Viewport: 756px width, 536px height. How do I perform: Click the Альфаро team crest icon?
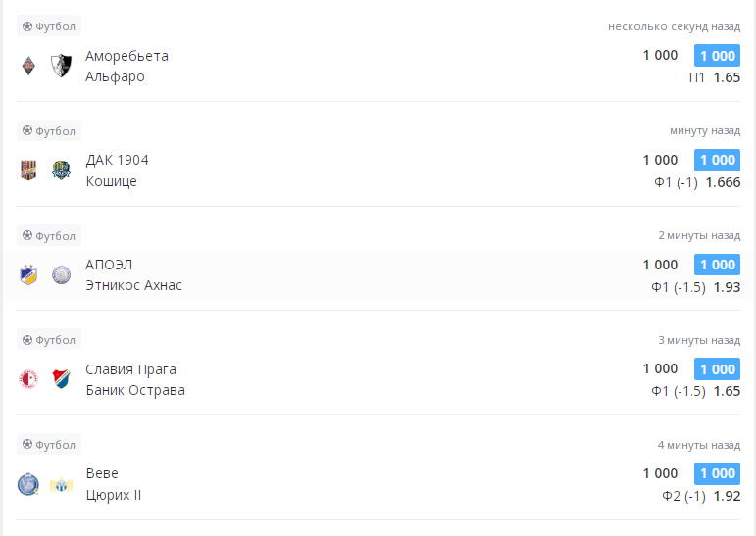[x=62, y=66]
